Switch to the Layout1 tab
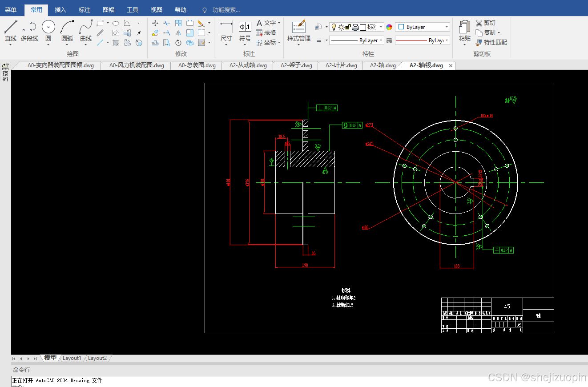Image resolution: width=588 pixels, height=387 pixels. pos(72,358)
